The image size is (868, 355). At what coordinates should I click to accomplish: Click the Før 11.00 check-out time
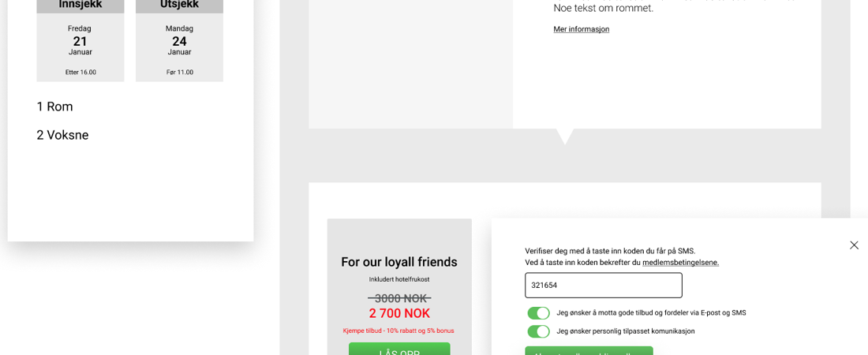click(179, 72)
